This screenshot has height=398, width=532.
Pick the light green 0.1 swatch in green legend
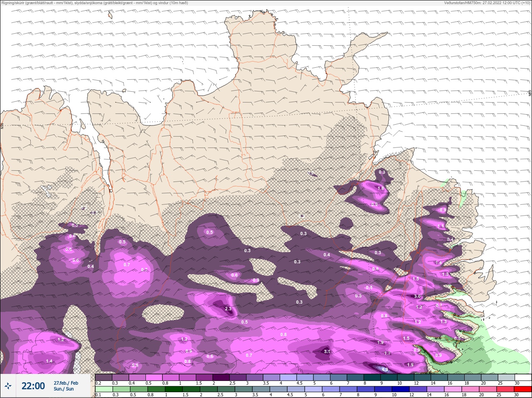tap(103, 389)
